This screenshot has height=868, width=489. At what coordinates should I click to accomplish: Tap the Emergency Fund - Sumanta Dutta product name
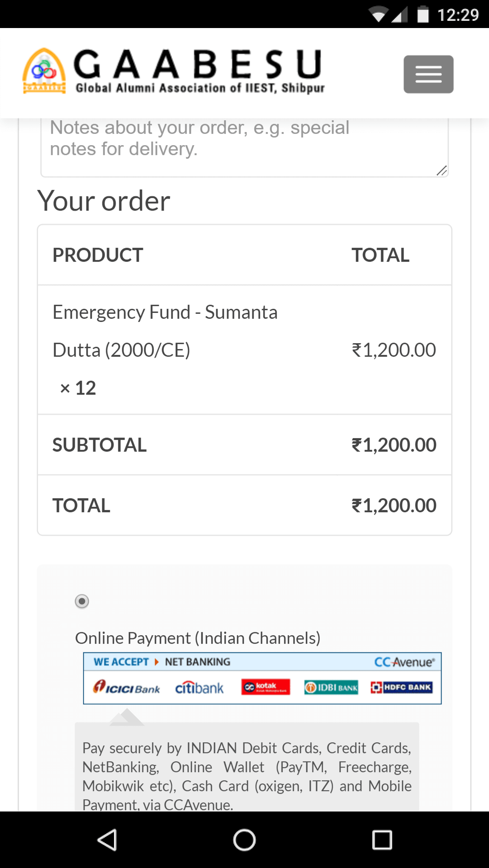point(165,331)
